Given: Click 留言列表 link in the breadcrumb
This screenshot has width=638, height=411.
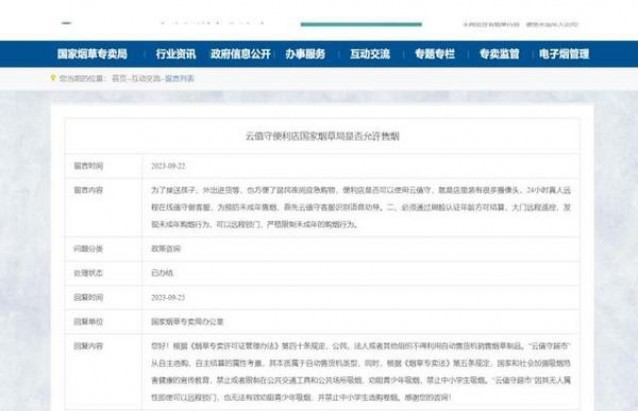Looking at the screenshot, I should (x=180, y=78).
